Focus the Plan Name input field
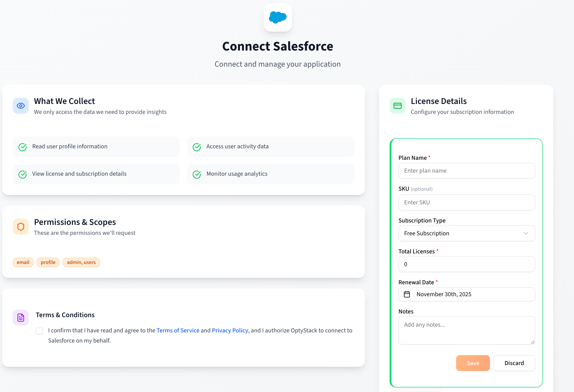Viewport: 574px width, 392px height. 466,170
